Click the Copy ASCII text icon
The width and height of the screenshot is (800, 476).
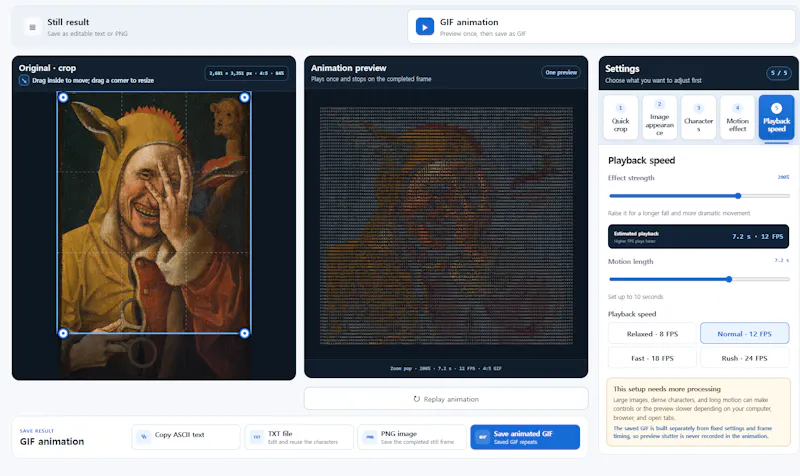(x=143, y=437)
